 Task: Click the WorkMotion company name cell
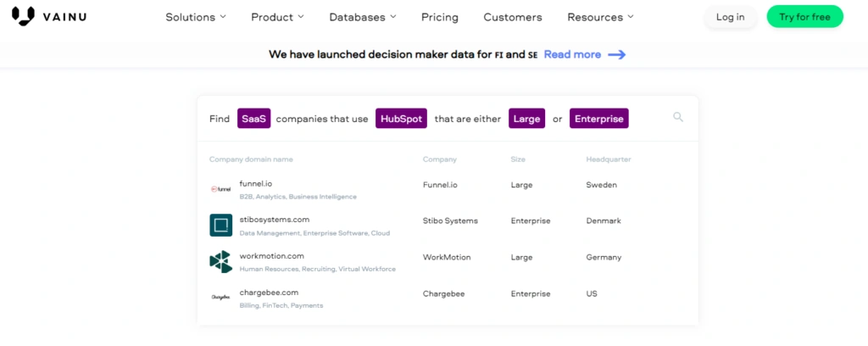[x=447, y=258]
